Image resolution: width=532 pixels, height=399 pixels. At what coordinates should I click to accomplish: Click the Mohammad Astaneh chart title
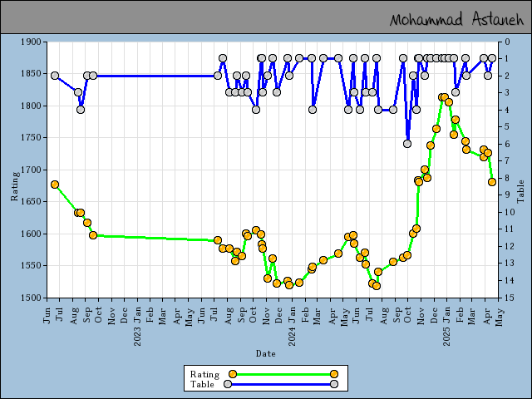456,19
